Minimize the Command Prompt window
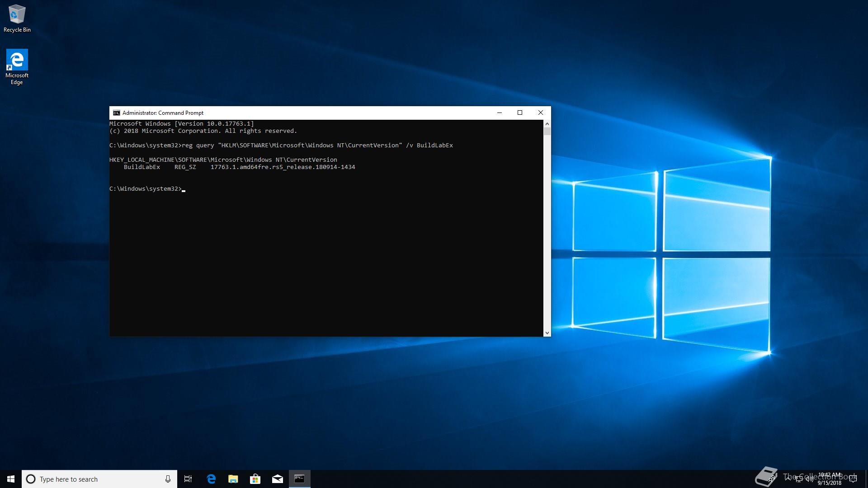Screen dimensions: 868x488 click(x=500, y=113)
